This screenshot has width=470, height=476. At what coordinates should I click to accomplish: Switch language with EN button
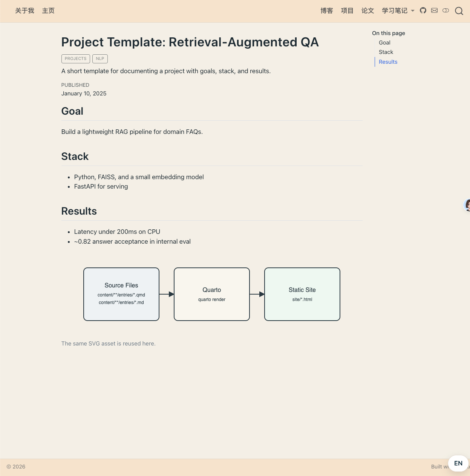pyautogui.click(x=458, y=463)
